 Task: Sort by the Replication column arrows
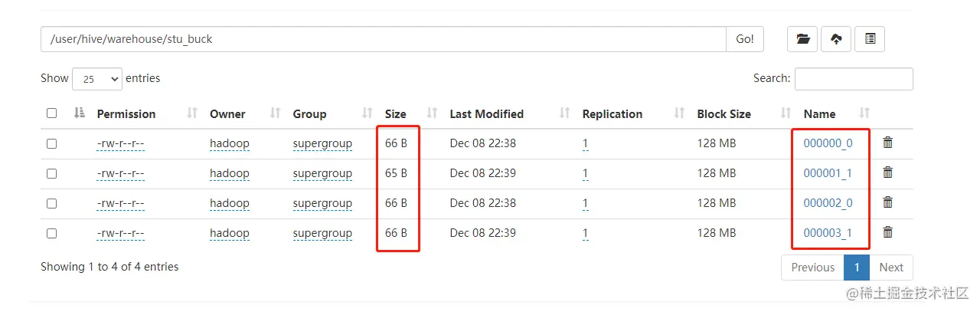tap(679, 113)
